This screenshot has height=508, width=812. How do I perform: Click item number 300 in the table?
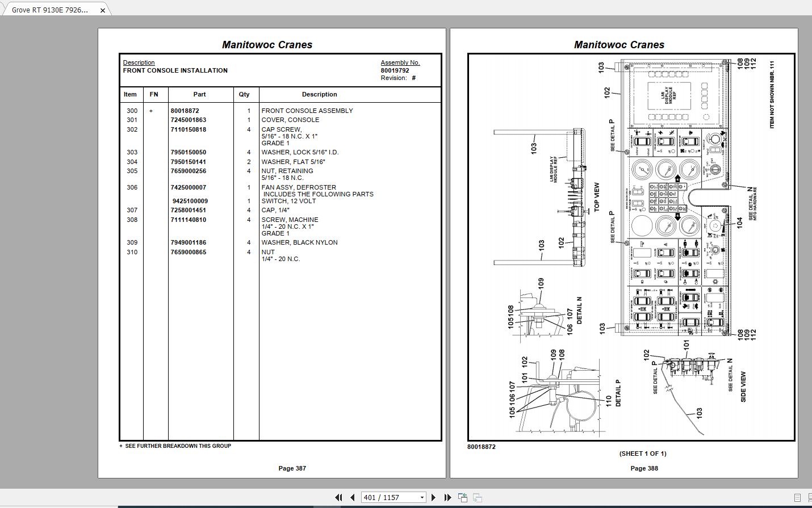tap(132, 111)
